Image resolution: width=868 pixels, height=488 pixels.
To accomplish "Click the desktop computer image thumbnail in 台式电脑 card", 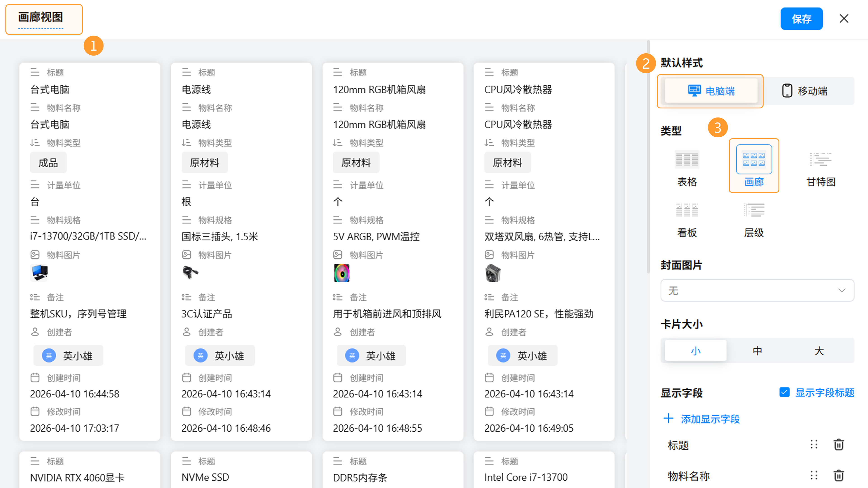I will click(39, 272).
